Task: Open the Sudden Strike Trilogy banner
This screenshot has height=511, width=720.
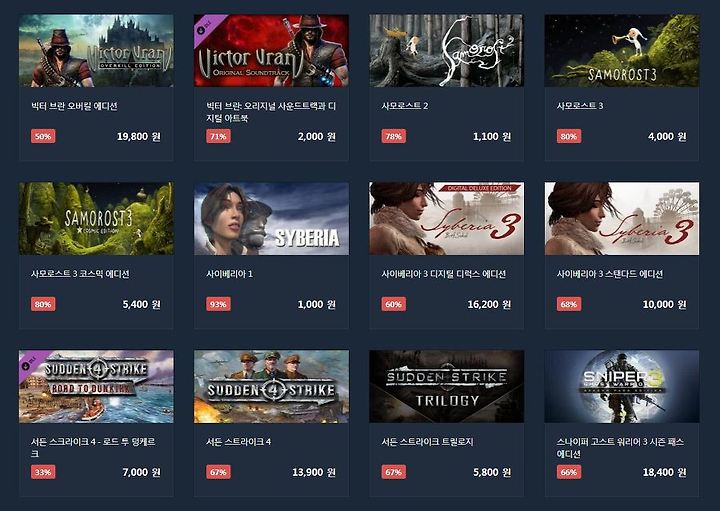Action: point(446,387)
